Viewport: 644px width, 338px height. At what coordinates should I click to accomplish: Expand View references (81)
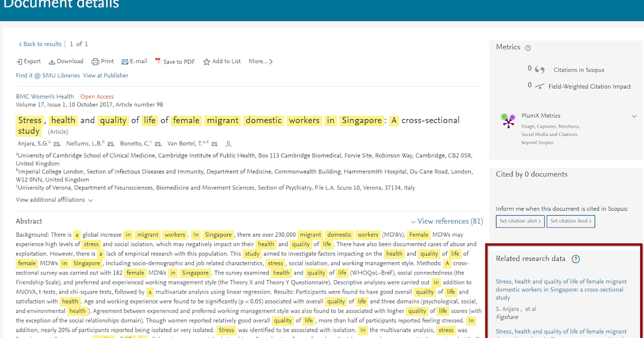pyautogui.click(x=446, y=221)
